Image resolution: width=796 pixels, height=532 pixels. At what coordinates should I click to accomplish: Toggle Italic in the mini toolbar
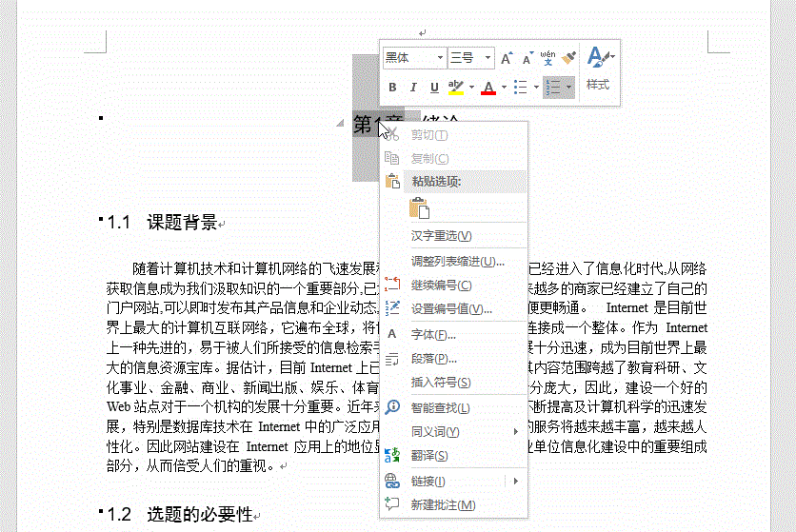[x=413, y=88]
